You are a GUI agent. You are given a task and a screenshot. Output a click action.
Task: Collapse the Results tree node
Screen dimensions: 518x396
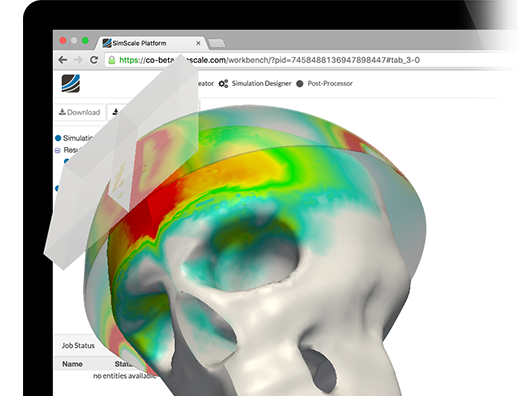(x=58, y=150)
